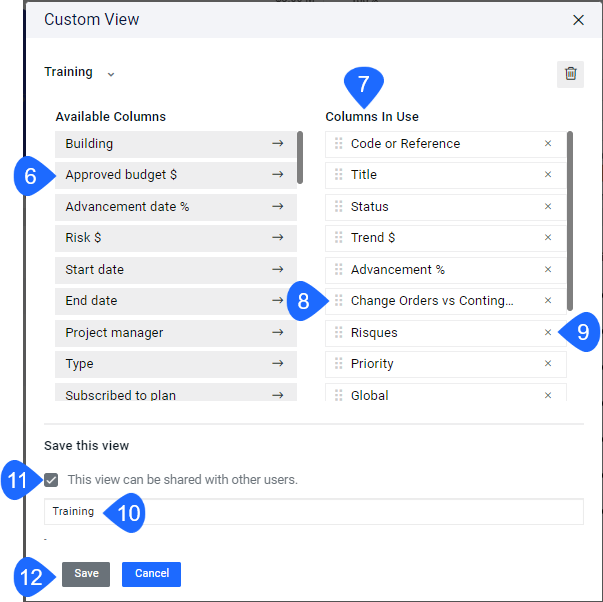Select the Start date label
The width and height of the screenshot is (603, 602).
(95, 270)
